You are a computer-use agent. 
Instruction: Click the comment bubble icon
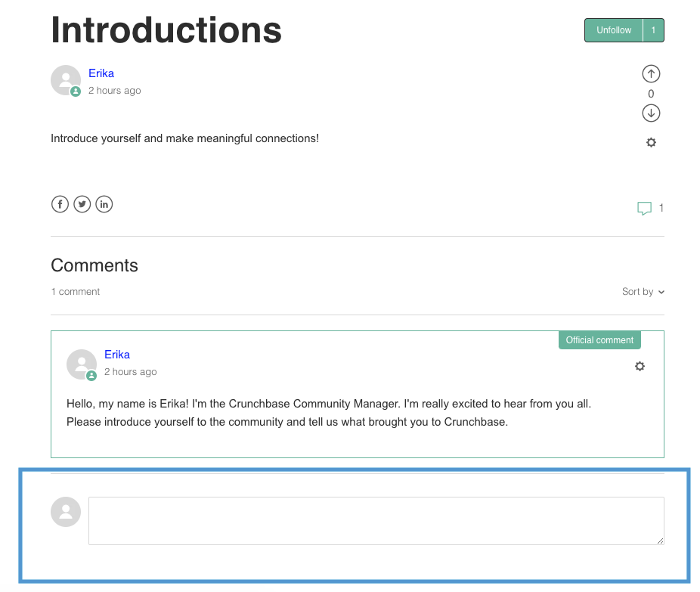pos(644,208)
